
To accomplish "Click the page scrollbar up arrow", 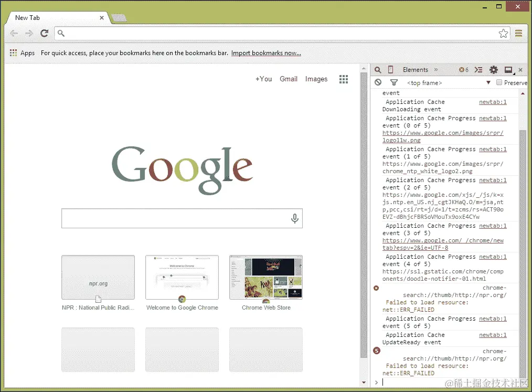I will click(x=364, y=69).
